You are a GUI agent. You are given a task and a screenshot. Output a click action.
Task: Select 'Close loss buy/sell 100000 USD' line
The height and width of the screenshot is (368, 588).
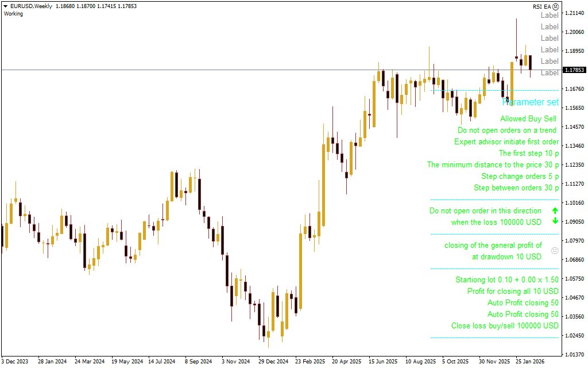(x=504, y=326)
